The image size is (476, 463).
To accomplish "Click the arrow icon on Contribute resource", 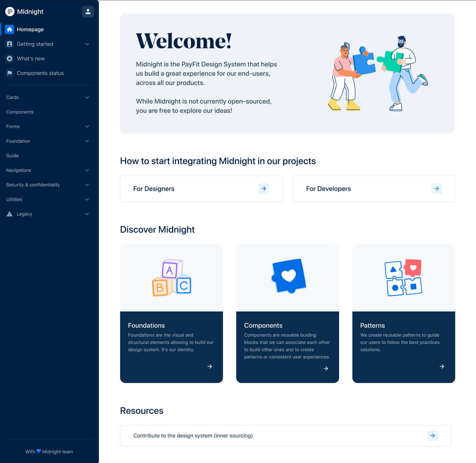I will click(x=433, y=435).
